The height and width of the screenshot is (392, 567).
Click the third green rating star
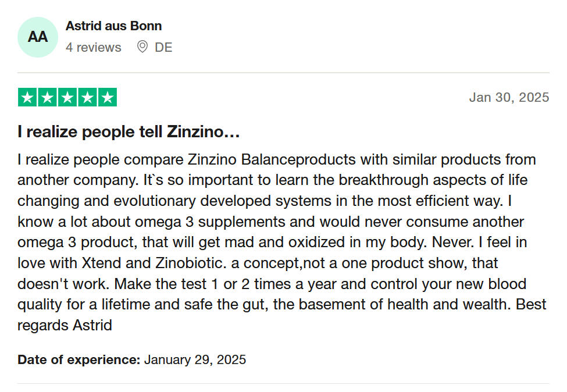67,98
